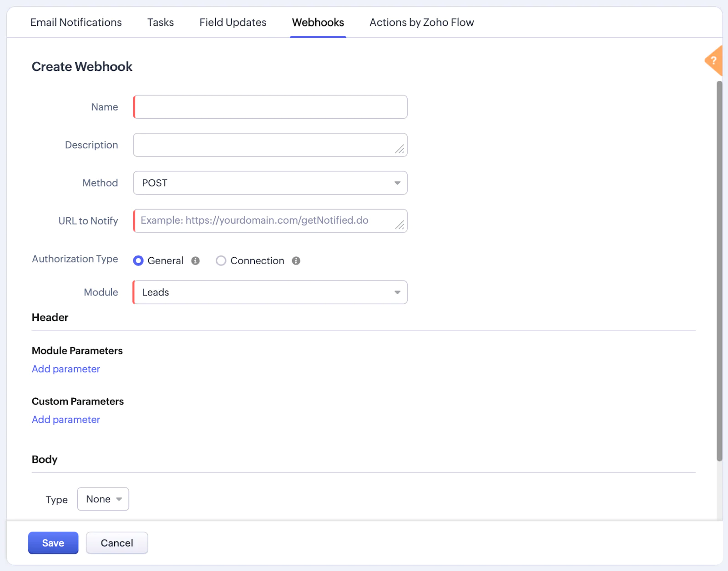728x571 pixels.
Task: Select the Connection authorization type
Action: pos(221,260)
